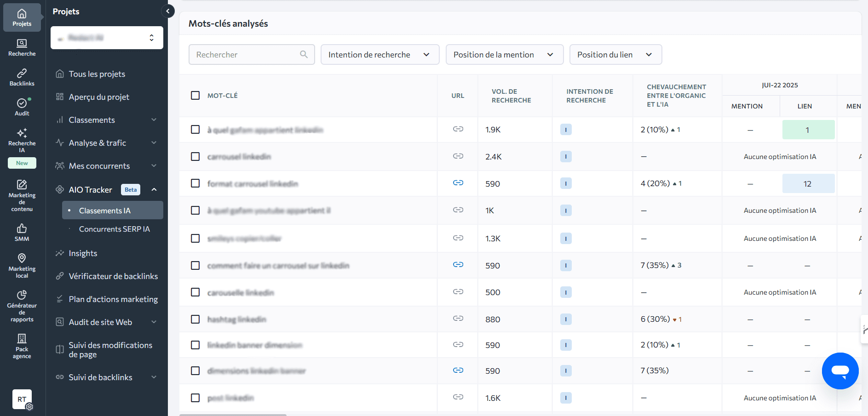Click blue URL link icon for 7 (35%) ▲3 row
The width and height of the screenshot is (868, 416).
[458, 265]
